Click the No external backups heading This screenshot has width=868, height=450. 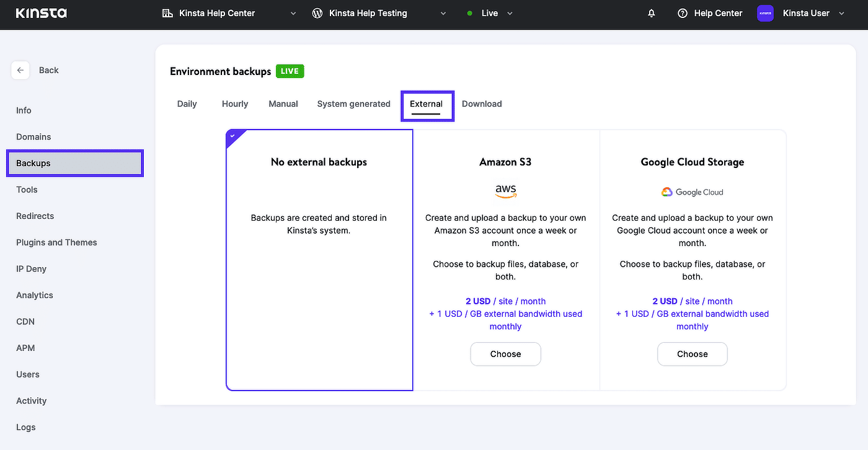click(x=319, y=162)
